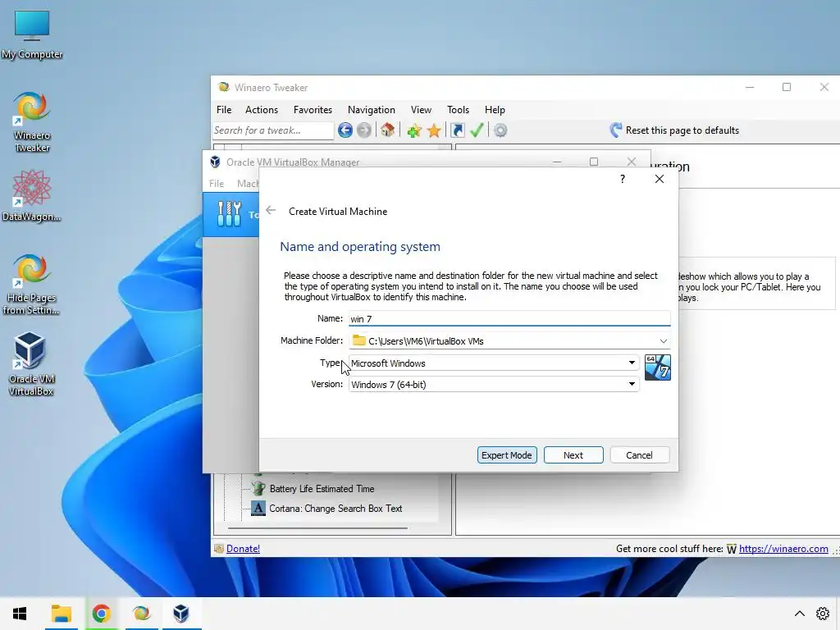Click Reset this page to defaults
Viewport: 840px width, 630px height.
pos(674,130)
